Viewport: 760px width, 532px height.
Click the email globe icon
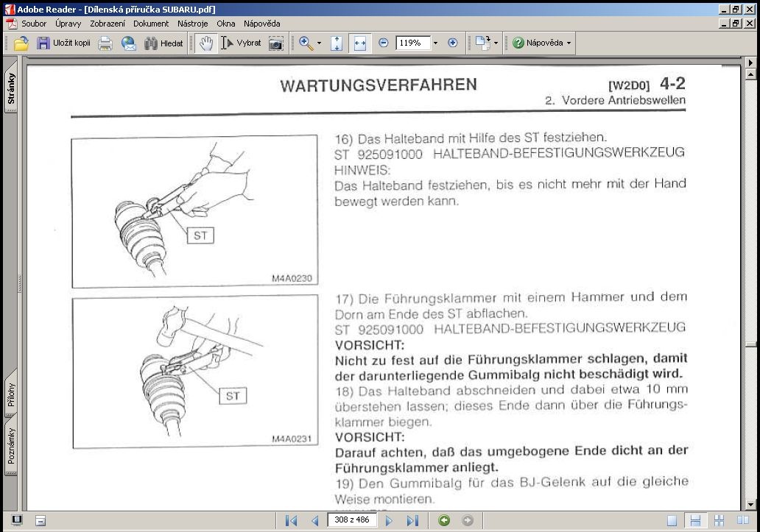(128, 43)
